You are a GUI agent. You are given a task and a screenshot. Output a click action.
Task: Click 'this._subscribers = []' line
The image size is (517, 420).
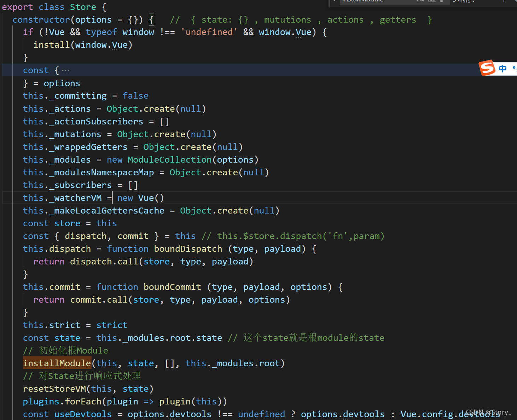[80, 185]
